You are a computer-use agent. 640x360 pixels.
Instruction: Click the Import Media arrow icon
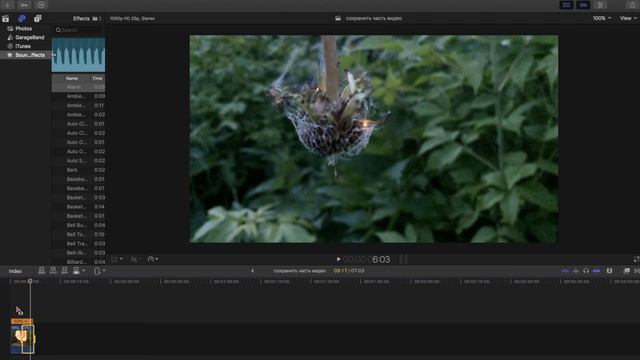tap(7, 5)
